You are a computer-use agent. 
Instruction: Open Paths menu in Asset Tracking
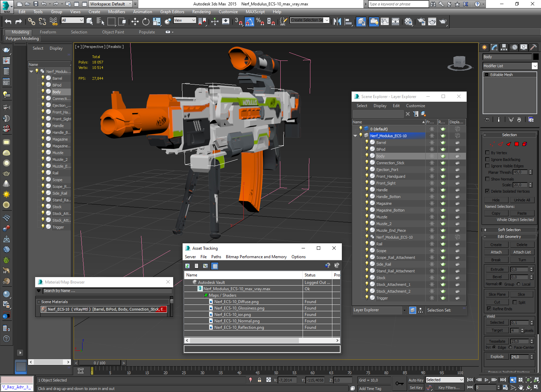point(216,257)
